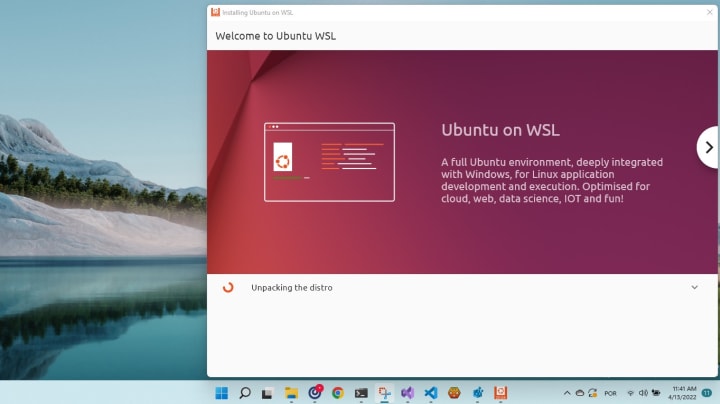This screenshot has width=720, height=404.
Task: Click the Ubuntu icon in the title bar
Action: [x=215, y=12]
